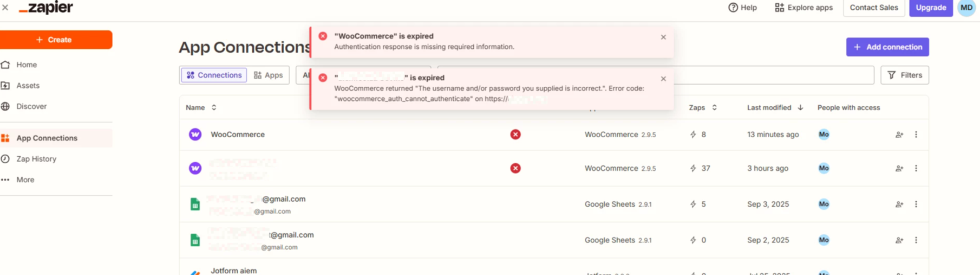Image resolution: width=980 pixels, height=275 pixels.
Task: Expand the More sidebar menu
Action: point(25,180)
